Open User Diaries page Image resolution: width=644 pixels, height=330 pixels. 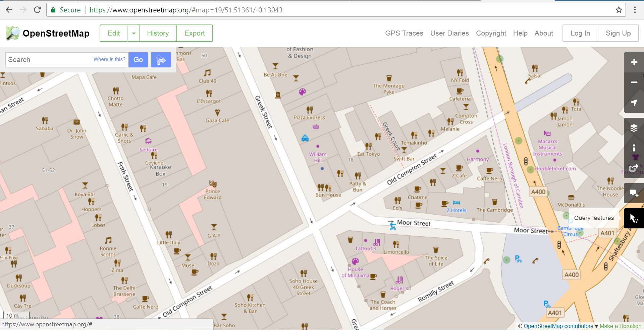point(449,33)
